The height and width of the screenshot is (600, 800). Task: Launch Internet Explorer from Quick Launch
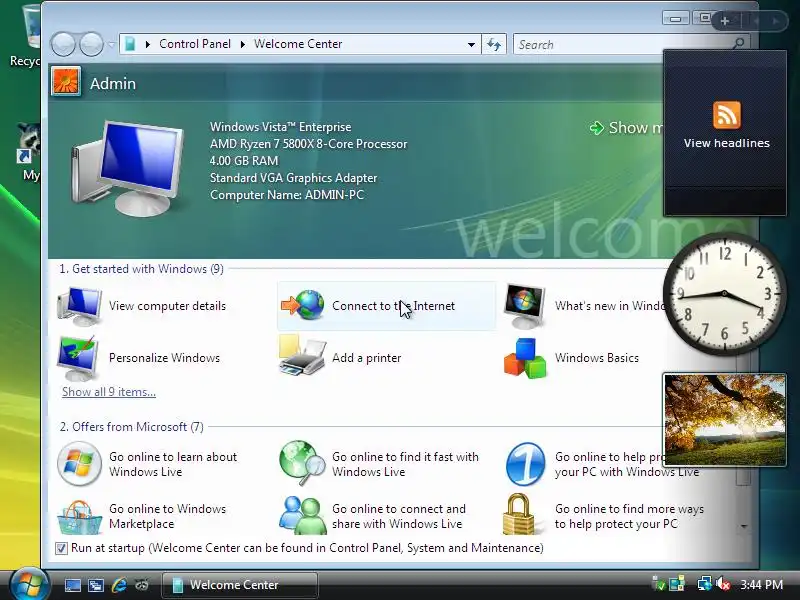[x=119, y=585]
